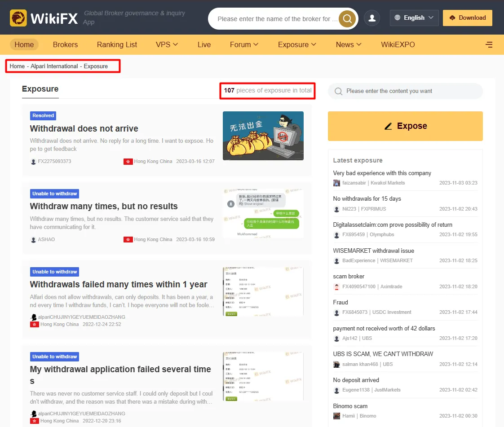Screen dimensions: 504x427
Task: Click flag icon beside 2022-12-24 22:52 date
Action: tap(35, 325)
